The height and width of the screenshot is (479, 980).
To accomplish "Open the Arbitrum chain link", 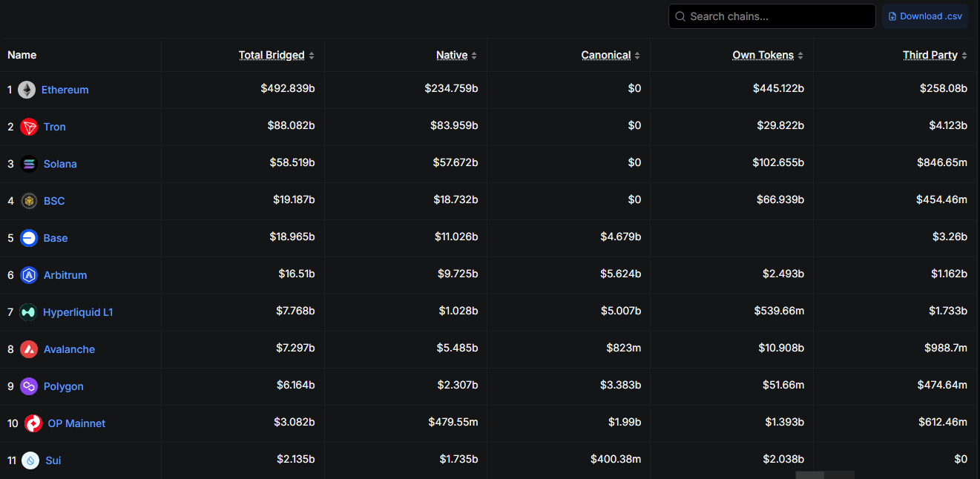I will (65, 275).
